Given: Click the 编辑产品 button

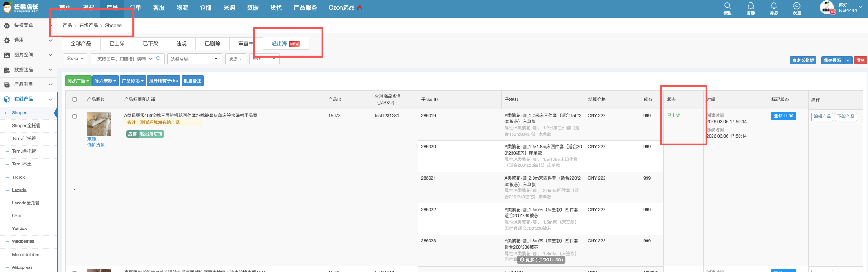Looking at the screenshot, I should pos(822,117).
